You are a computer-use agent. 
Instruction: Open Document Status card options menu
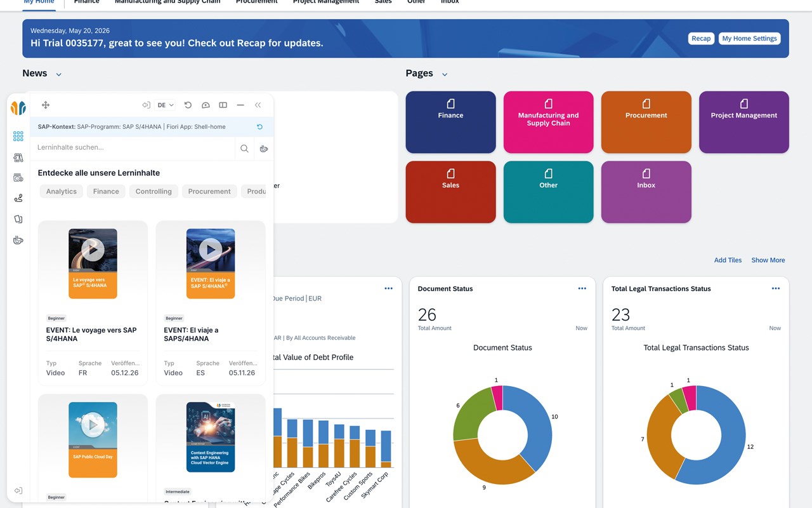(582, 288)
